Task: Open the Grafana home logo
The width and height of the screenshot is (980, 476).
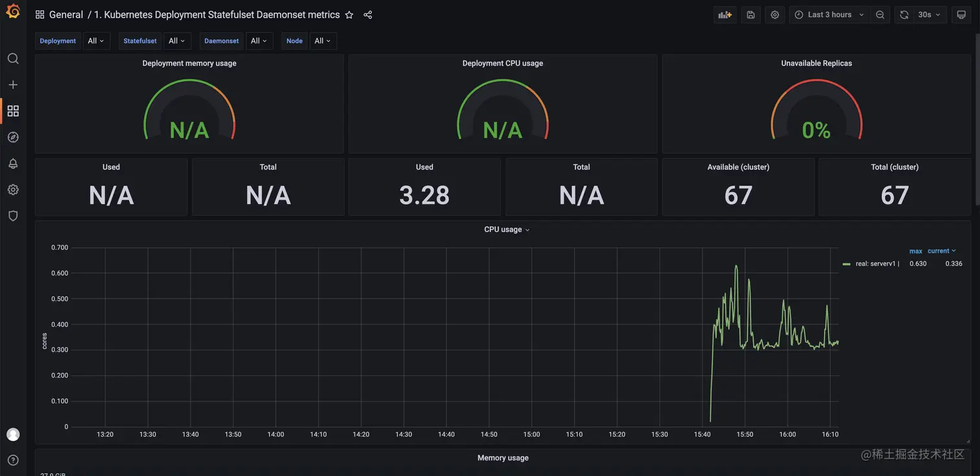Action: [x=13, y=12]
